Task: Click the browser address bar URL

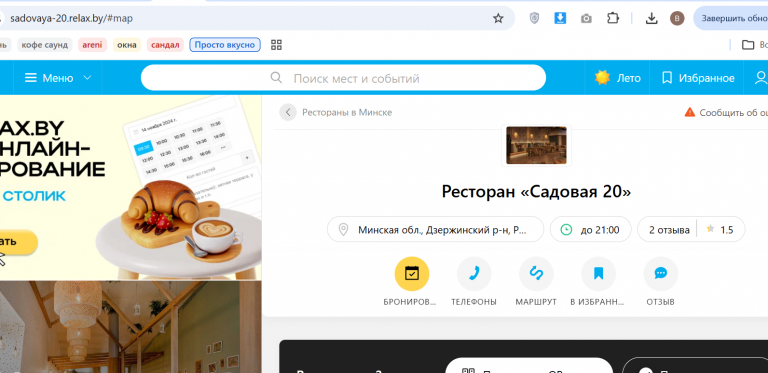Action: coord(72,19)
